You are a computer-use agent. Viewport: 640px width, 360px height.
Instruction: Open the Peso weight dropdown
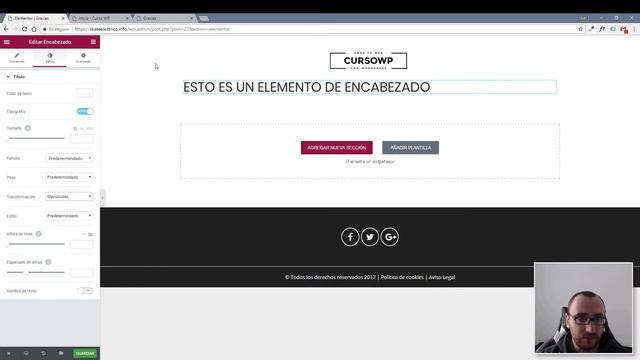69,177
